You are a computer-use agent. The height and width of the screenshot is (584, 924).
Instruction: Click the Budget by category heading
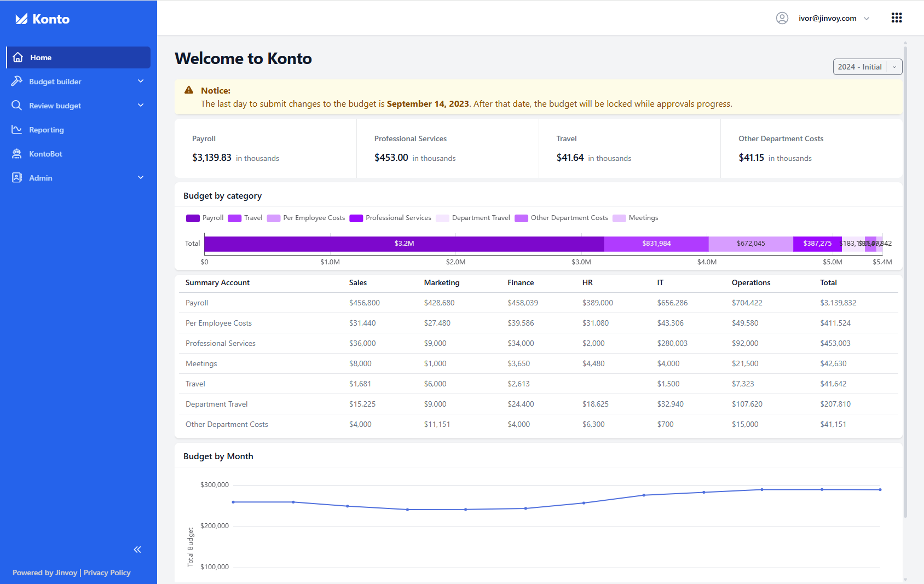click(222, 195)
